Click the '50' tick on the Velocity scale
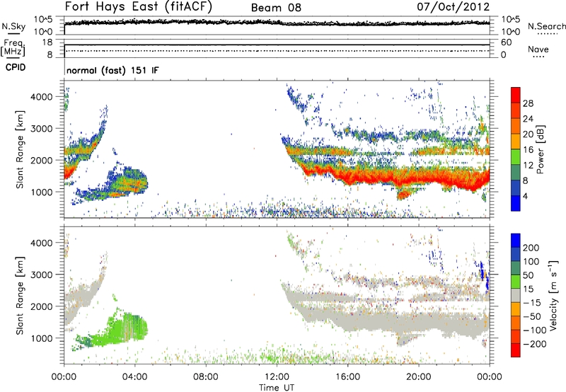Image resolution: width=566 pixels, height=392 pixels. click(x=528, y=275)
